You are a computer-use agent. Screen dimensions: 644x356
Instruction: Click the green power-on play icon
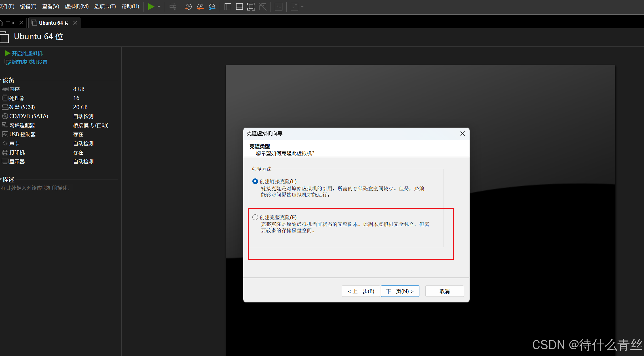coord(151,7)
